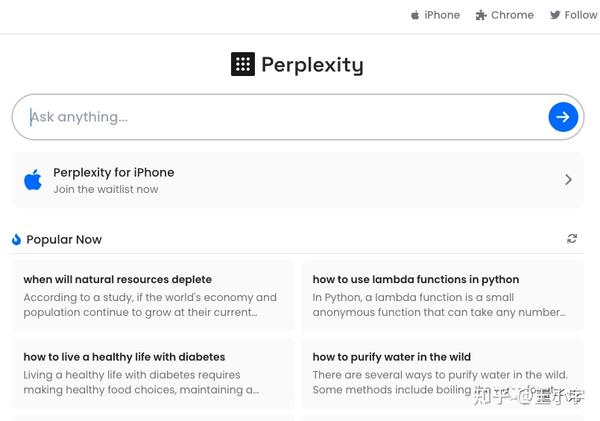
Task: Click the blue Apple icon in banner
Action: (33, 179)
